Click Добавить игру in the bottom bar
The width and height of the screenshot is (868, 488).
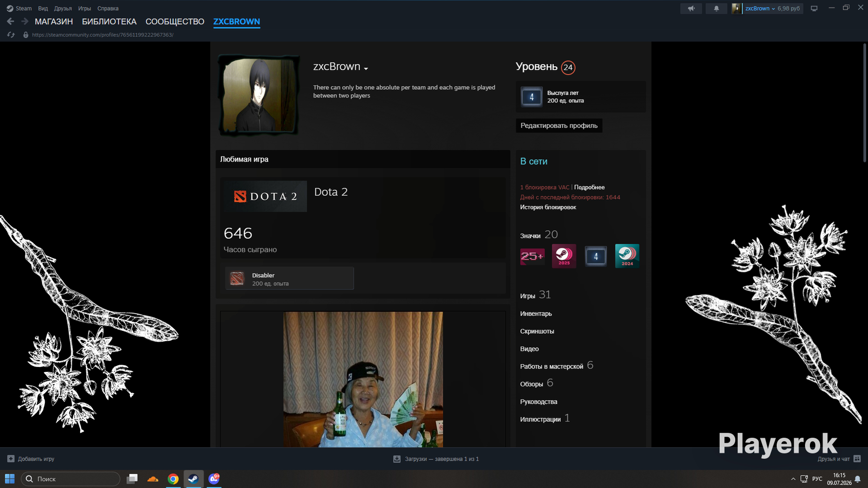click(36, 459)
